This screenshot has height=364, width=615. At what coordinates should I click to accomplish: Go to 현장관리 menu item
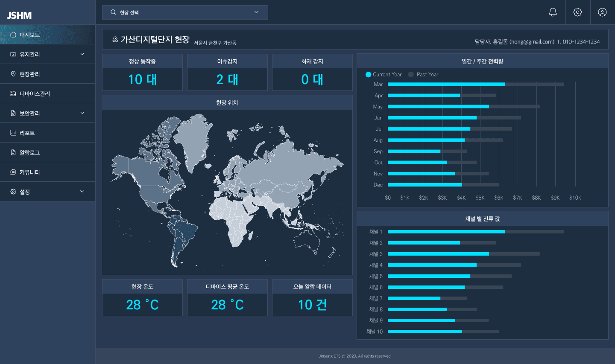click(30, 74)
